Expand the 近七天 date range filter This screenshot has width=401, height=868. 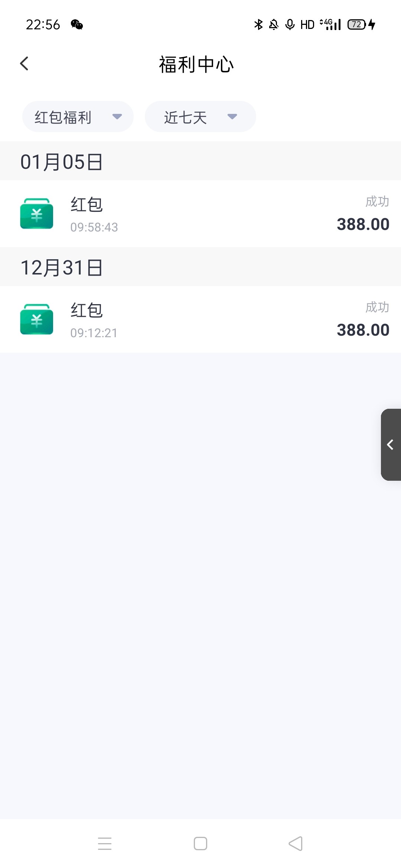point(200,117)
